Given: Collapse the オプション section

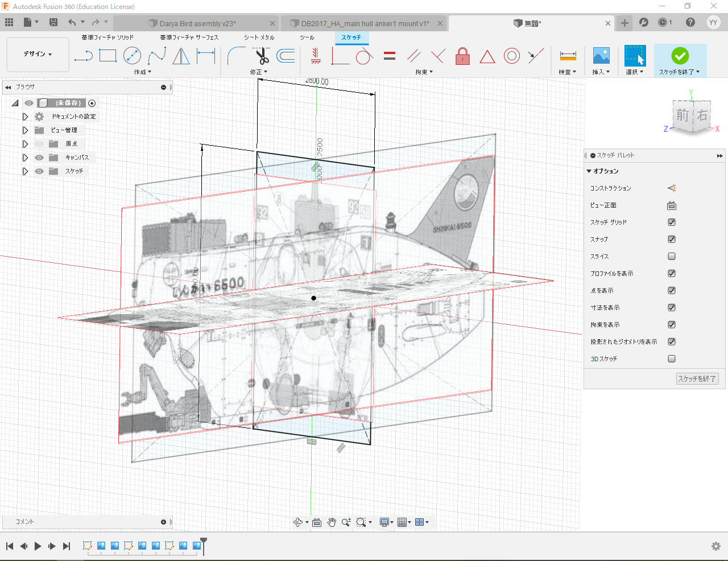Looking at the screenshot, I should (589, 171).
